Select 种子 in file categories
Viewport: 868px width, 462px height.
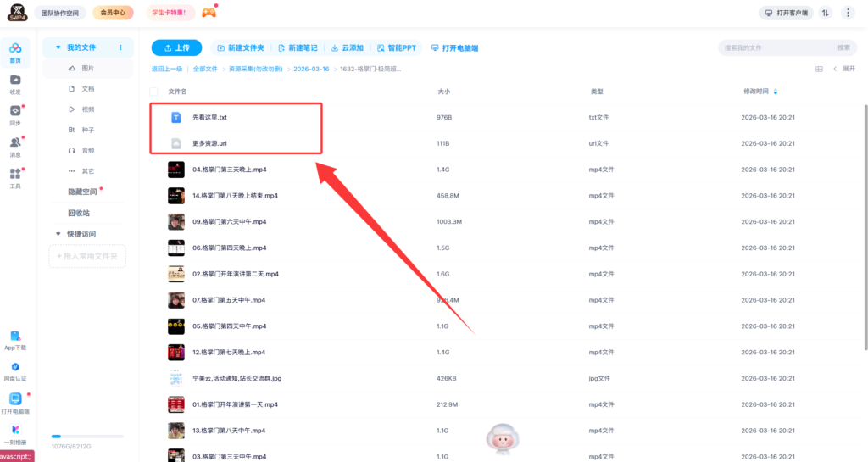[x=88, y=130]
